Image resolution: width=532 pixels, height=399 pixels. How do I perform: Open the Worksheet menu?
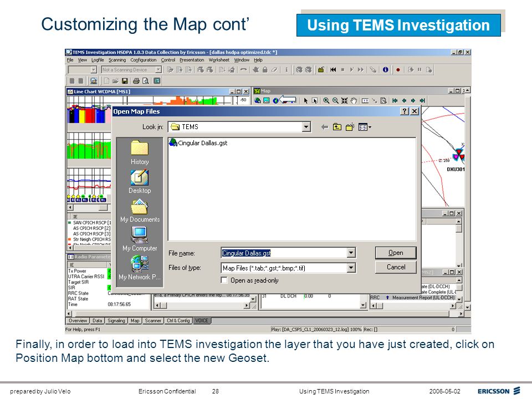[219, 60]
